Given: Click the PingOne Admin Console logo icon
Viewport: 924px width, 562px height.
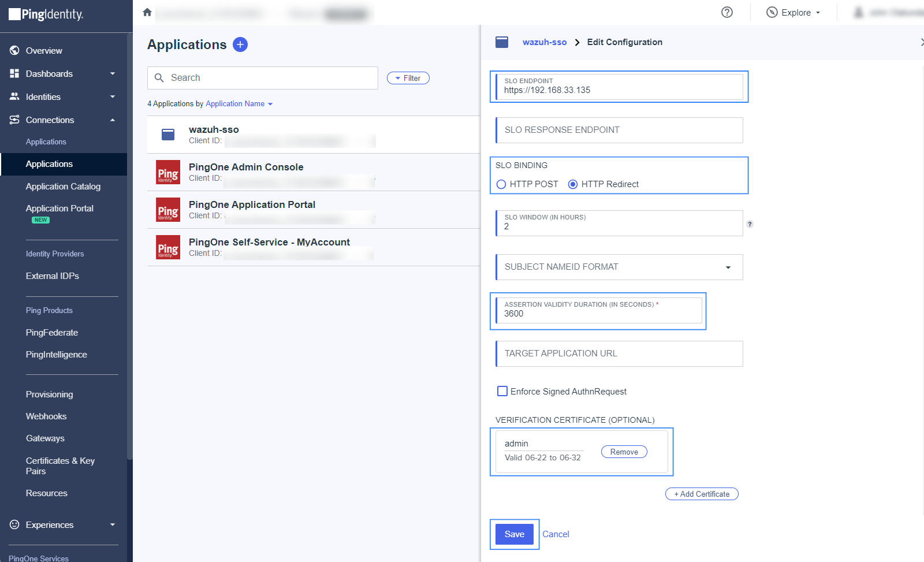Looking at the screenshot, I should (168, 172).
